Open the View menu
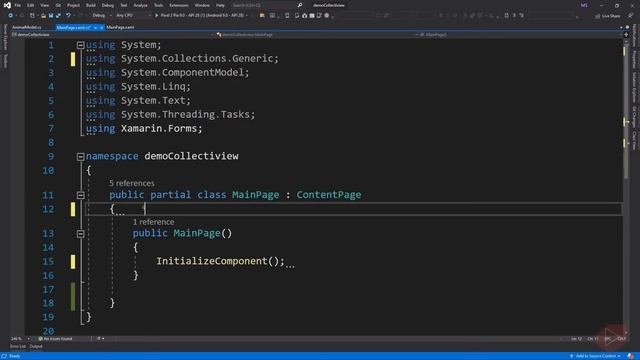 [x=44, y=5]
